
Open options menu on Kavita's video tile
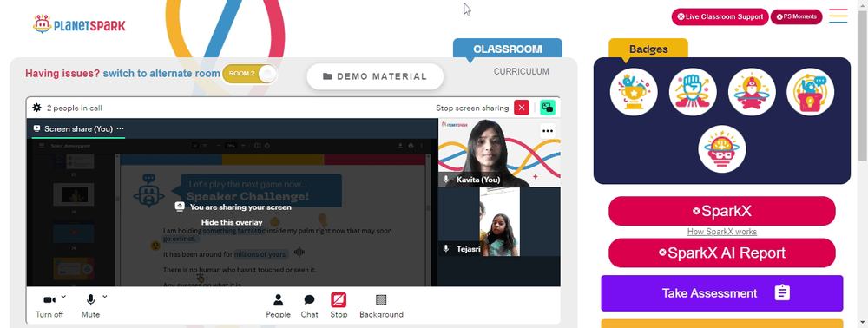(x=548, y=131)
